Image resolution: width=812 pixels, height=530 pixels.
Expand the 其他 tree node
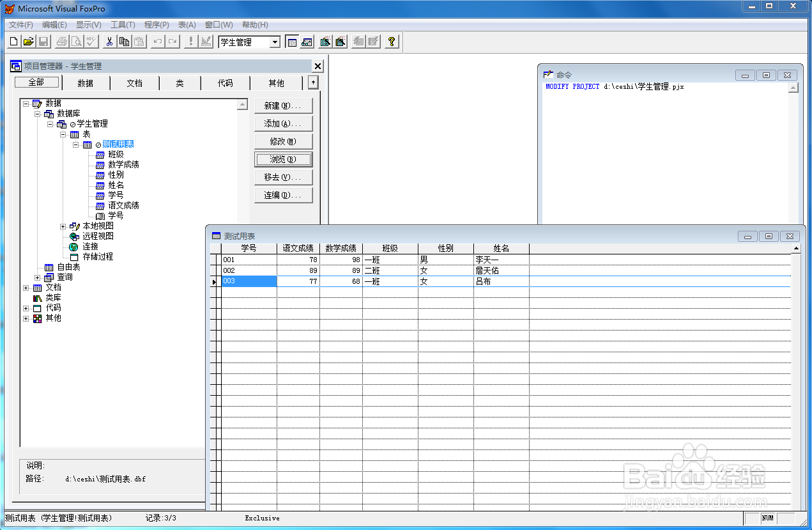point(26,318)
